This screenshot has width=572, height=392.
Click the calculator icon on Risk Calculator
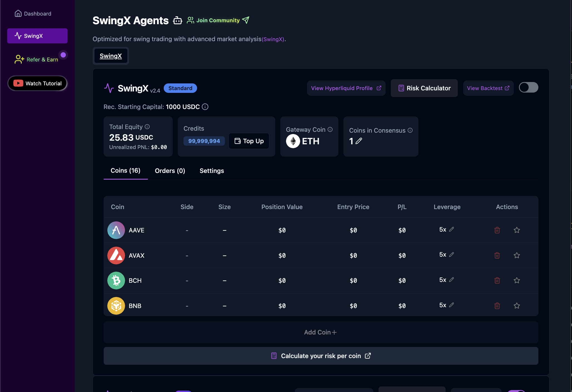(x=401, y=88)
